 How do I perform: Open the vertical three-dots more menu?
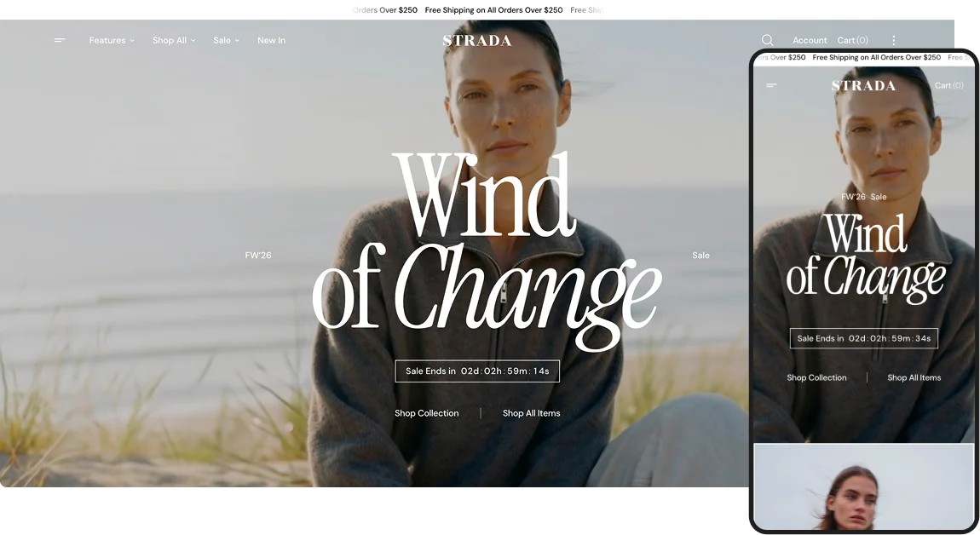click(x=894, y=40)
